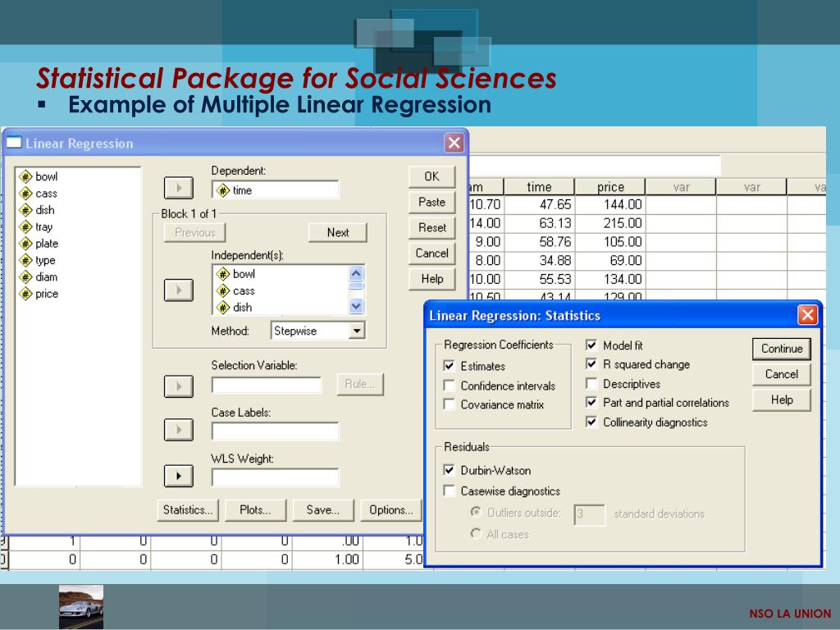The height and width of the screenshot is (630, 840).
Task: Toggle the Model fit checkbox
Action: pyautogui.click(x=591, y=345)
